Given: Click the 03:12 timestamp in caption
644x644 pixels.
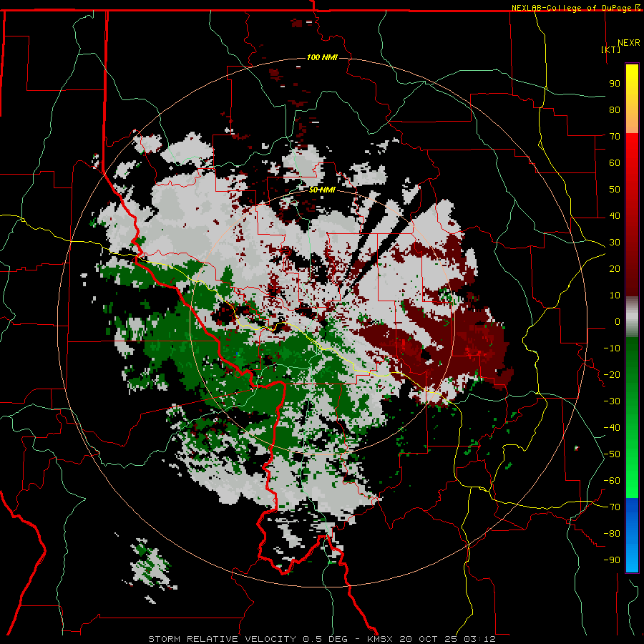Looking at the screenshot, I should (x=479, y=639).
